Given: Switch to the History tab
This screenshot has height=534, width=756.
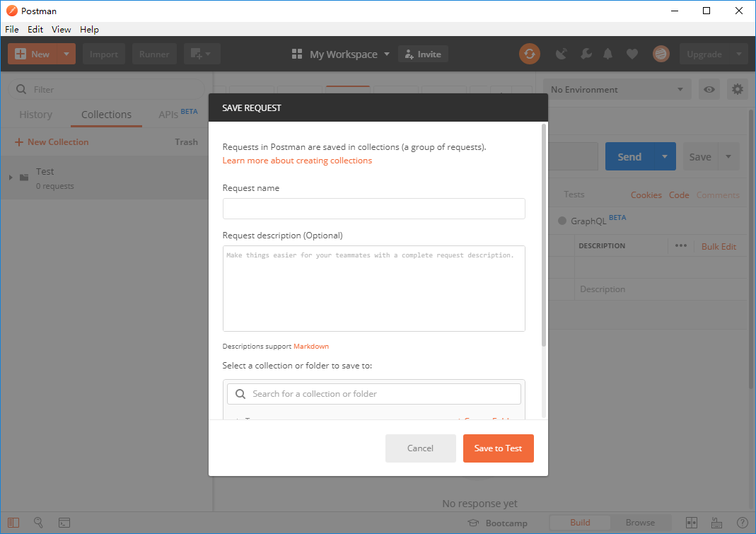Looking at the screenshot, I should tap(35, 115).
